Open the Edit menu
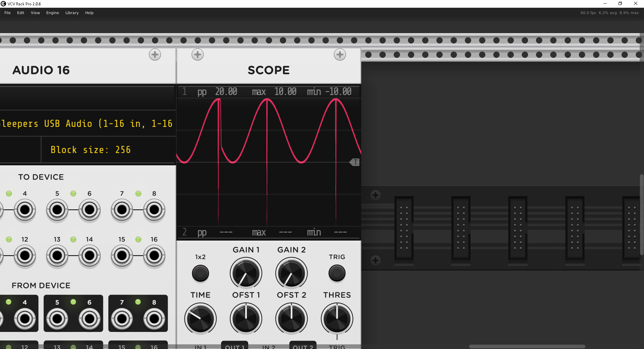Image resolution: width=644 pixels, height=349 pixels. pyautogui.click(x=20, y=13)
